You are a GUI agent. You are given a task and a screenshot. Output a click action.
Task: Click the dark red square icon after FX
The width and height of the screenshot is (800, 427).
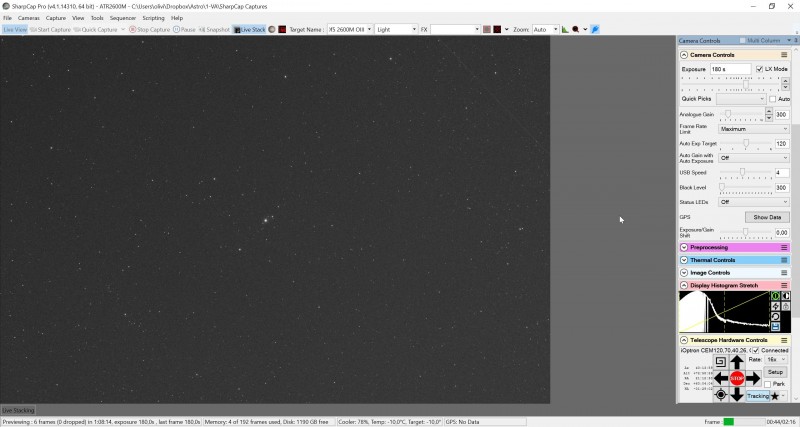pyautogui.click(x=497, y=30)
